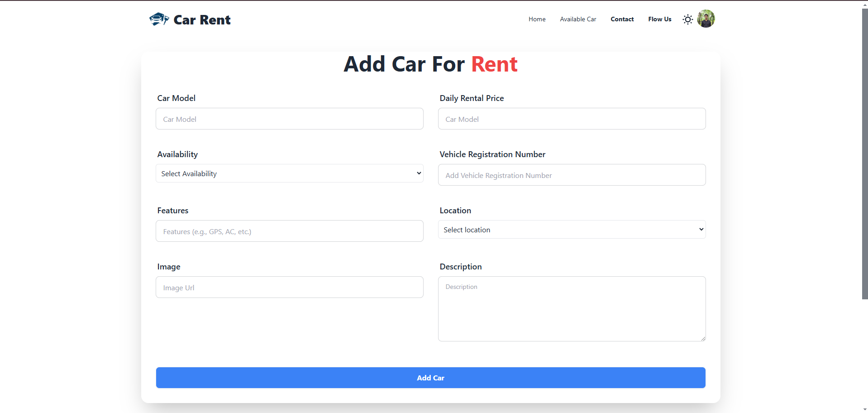Go to the Home menu link
Viewport: 868px width, 413px height.
point(537,19)
